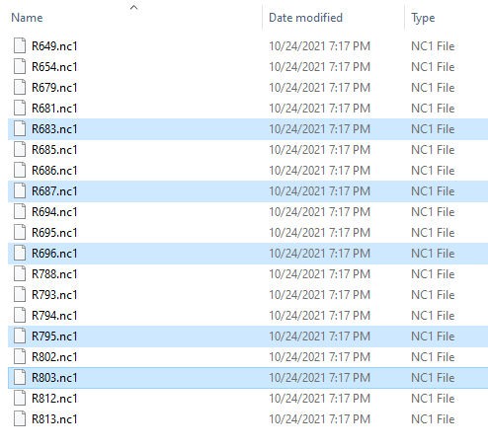Click the R788.nc1 document icon
Viewport: 488px width, 448px height.
tap(20, 273)
